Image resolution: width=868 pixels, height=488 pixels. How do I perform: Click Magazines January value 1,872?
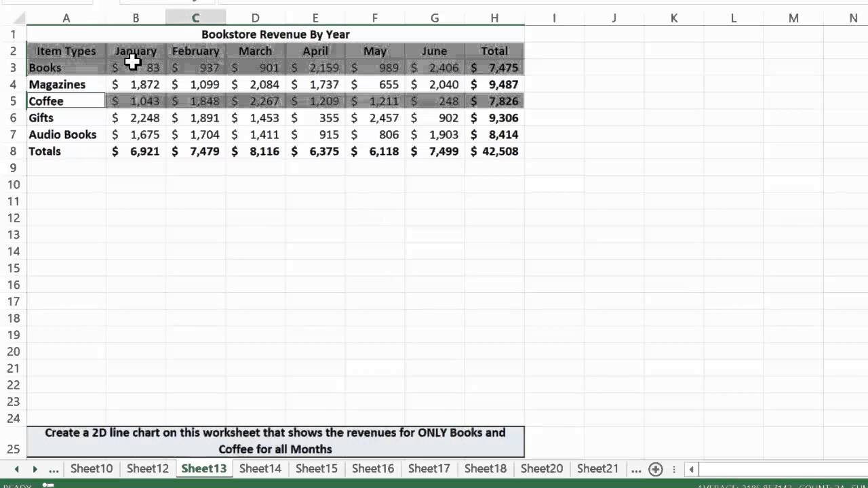coord(136,84)
